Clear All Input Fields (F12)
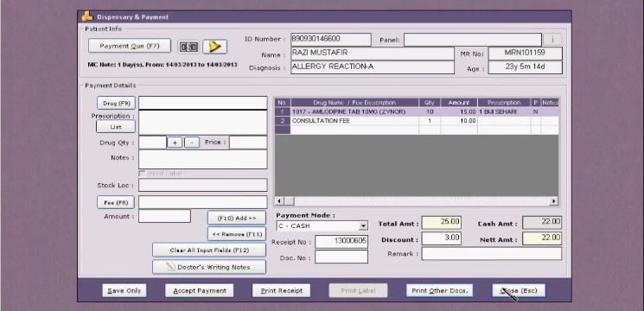Viewport: 644px width, 311px height. point(209,250)
